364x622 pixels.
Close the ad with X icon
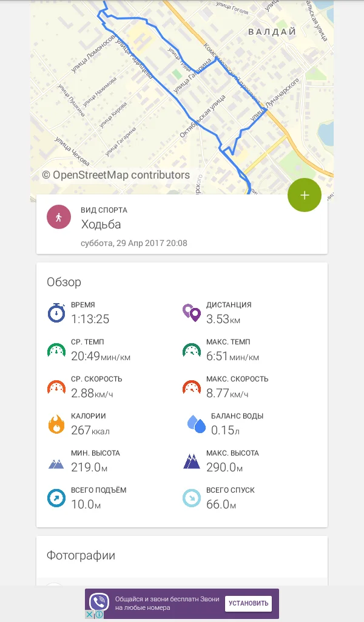[90, 615]
